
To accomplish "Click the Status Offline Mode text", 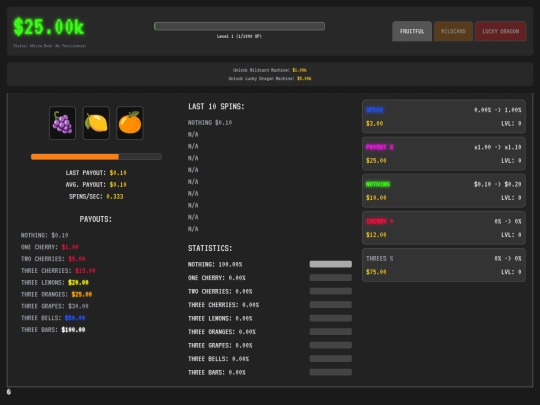I will click(50, 46).
